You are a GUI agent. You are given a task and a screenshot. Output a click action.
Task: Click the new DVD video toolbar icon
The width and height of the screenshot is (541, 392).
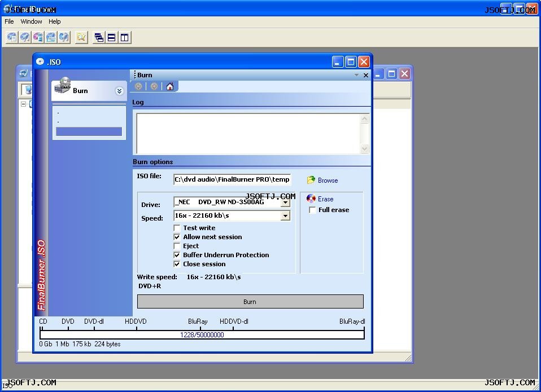tap(38, 37)
